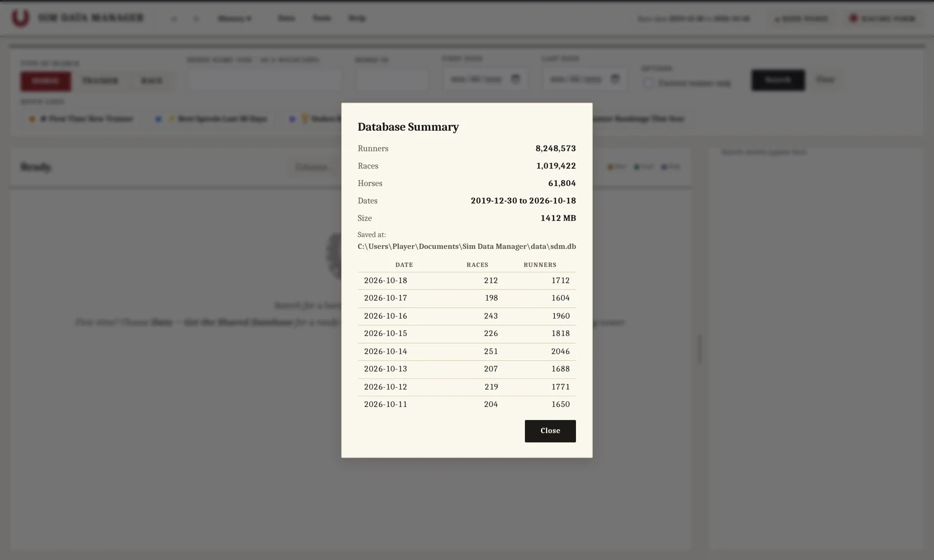Open the First Time New Trainer quick link

tap(81, 119)
